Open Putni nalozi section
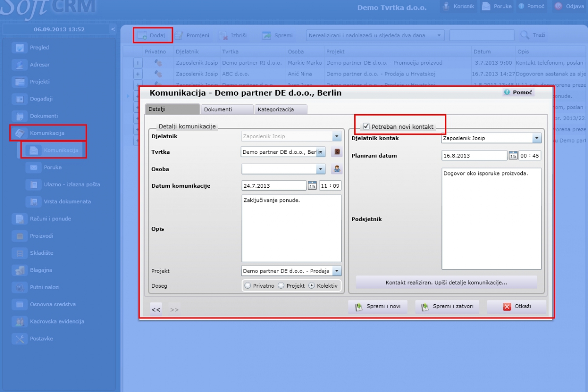 click(45, 287)
